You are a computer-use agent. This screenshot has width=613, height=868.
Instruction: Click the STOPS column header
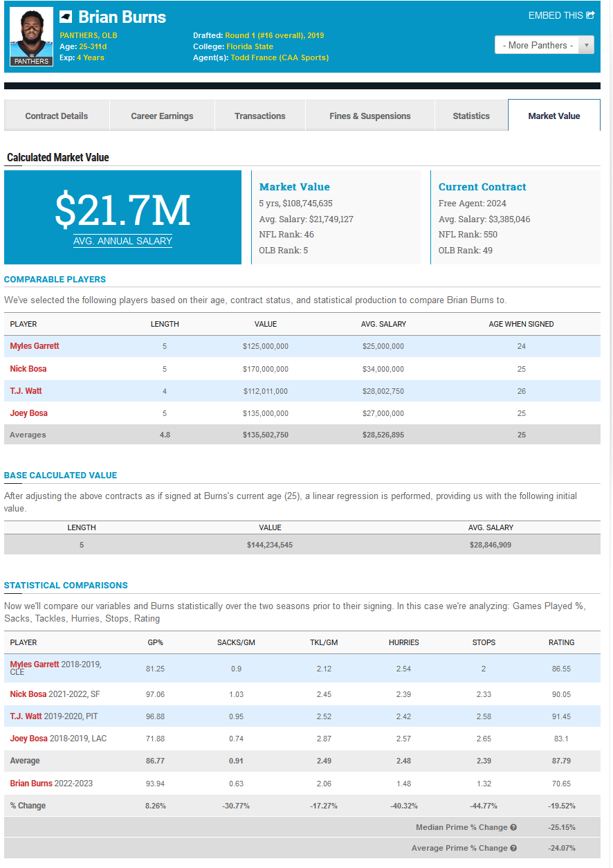tap(484, 642)
